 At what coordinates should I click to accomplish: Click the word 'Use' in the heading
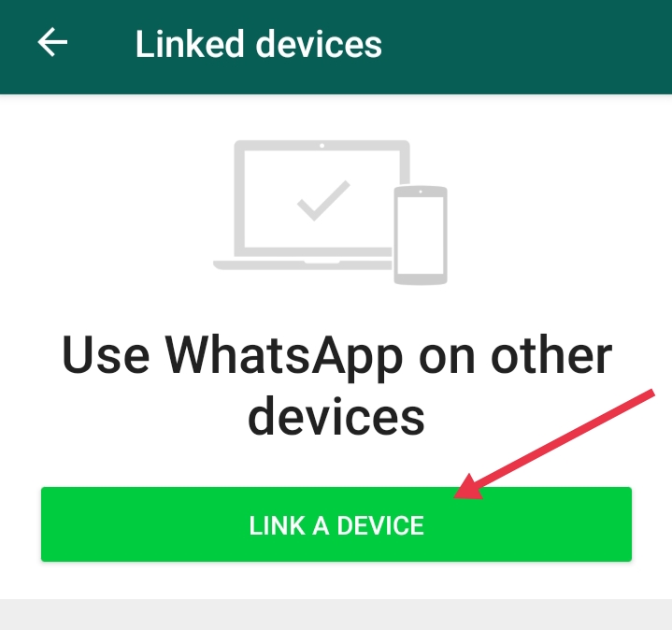click(x=106, y=356)
